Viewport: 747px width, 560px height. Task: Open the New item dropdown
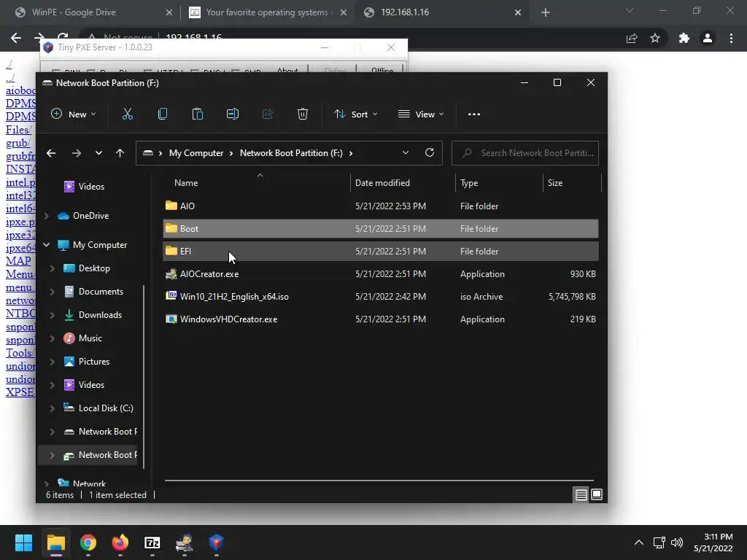(x=74, y=114)
